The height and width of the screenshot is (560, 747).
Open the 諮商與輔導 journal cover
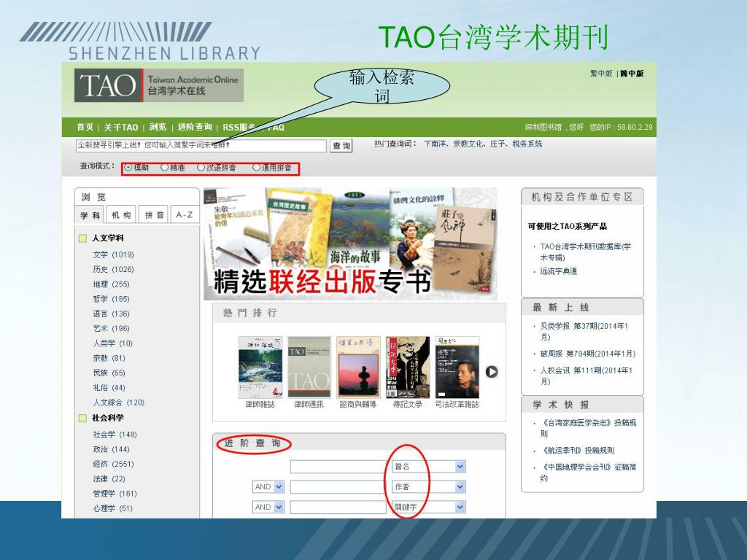coord(358,367)
